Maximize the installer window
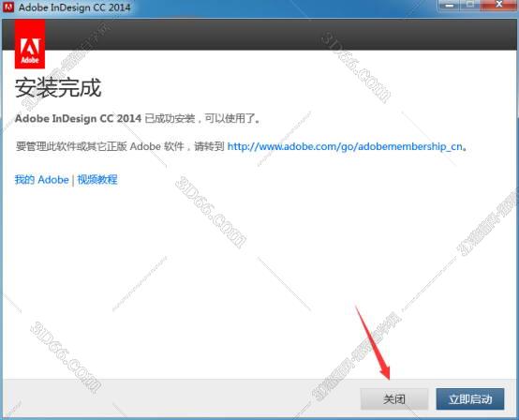 coord(470,6)
